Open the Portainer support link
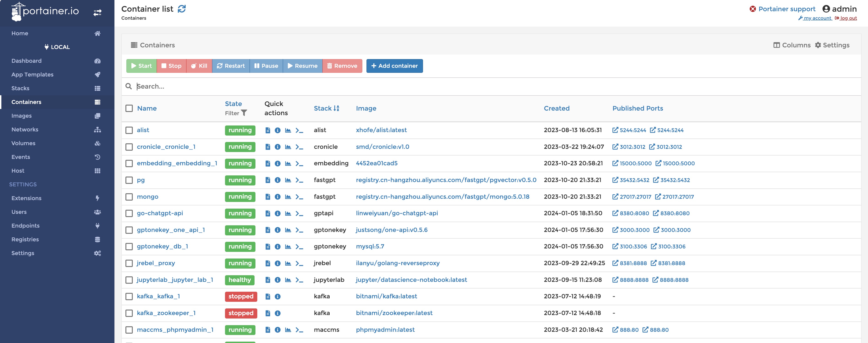Screen dimensions: 868x343 [782, 9]
